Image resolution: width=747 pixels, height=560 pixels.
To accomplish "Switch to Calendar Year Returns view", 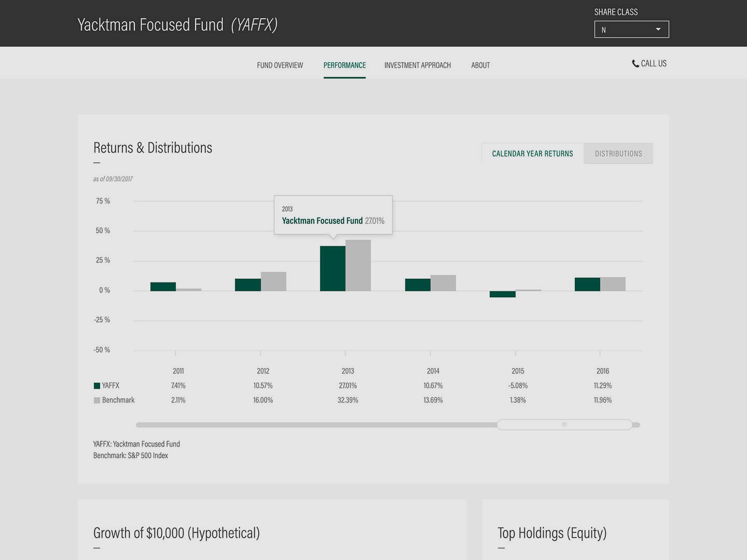I will [532, 153].
